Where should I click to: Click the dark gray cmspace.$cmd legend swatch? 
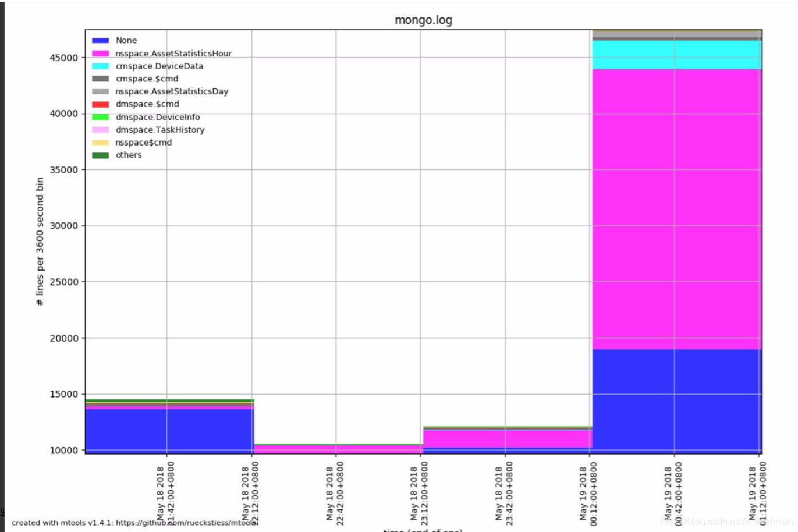100,79
